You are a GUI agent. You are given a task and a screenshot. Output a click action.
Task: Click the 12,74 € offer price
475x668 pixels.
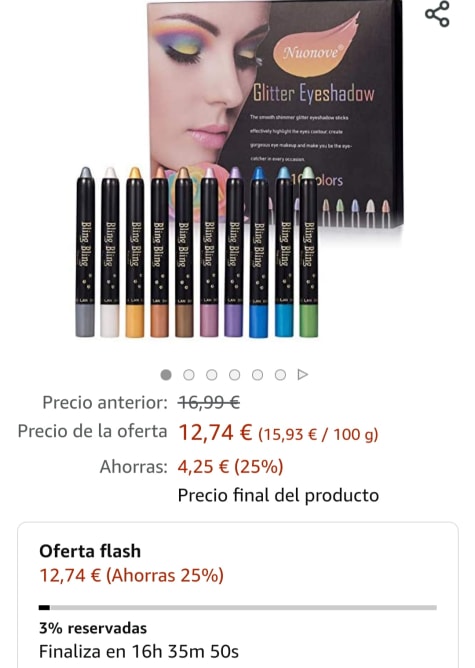click(215, 433)
